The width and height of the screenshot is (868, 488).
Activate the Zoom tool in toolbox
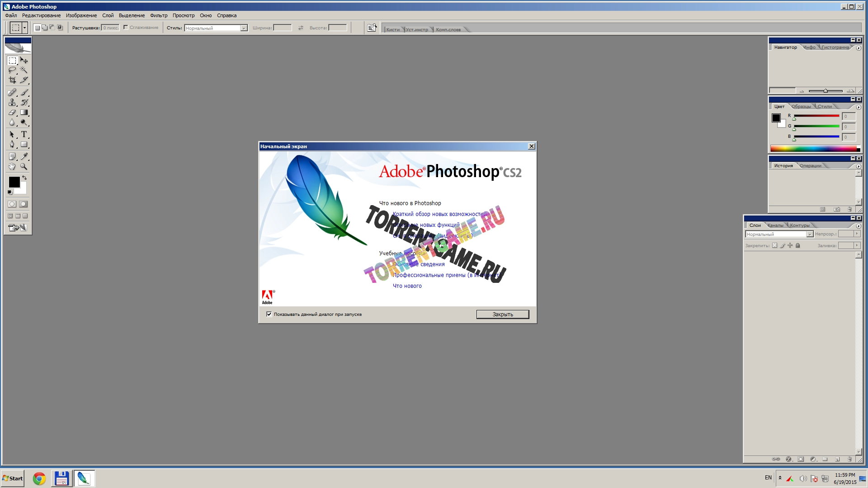click(x=24, y=167)
